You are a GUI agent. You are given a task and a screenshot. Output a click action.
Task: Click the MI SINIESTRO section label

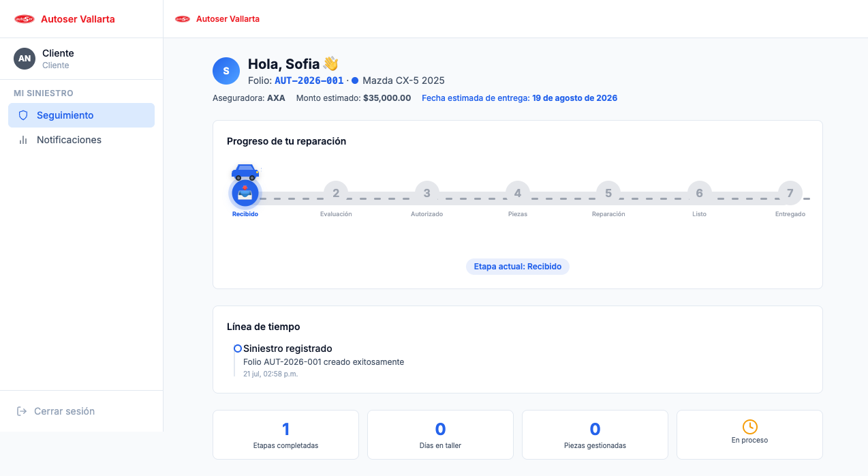(44, 93)
